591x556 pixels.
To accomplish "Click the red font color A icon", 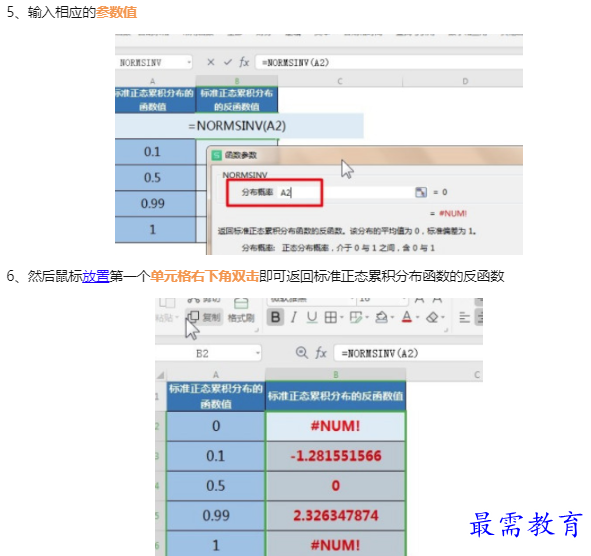I will (x=407, y=317).
